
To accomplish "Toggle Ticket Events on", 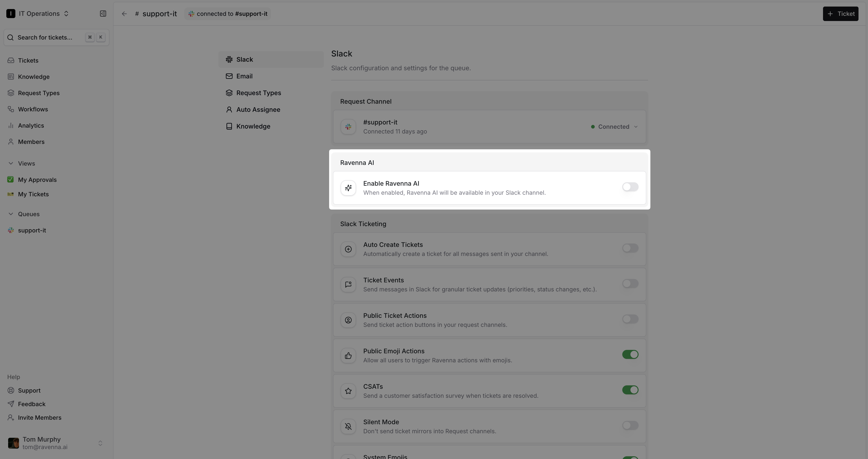I will 630,283.
